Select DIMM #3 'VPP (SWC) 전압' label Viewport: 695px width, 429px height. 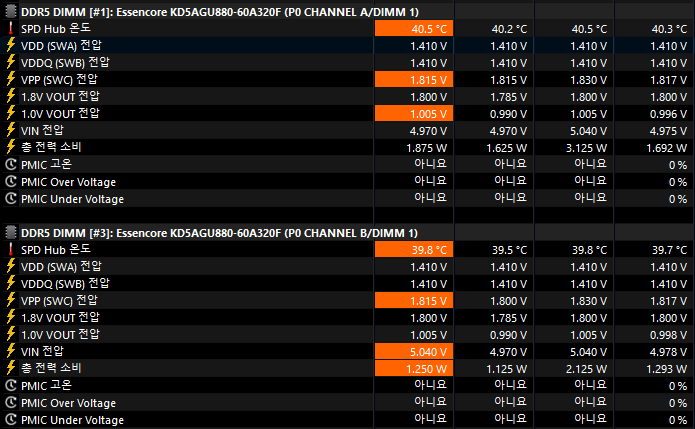click(x=59, y=301)
